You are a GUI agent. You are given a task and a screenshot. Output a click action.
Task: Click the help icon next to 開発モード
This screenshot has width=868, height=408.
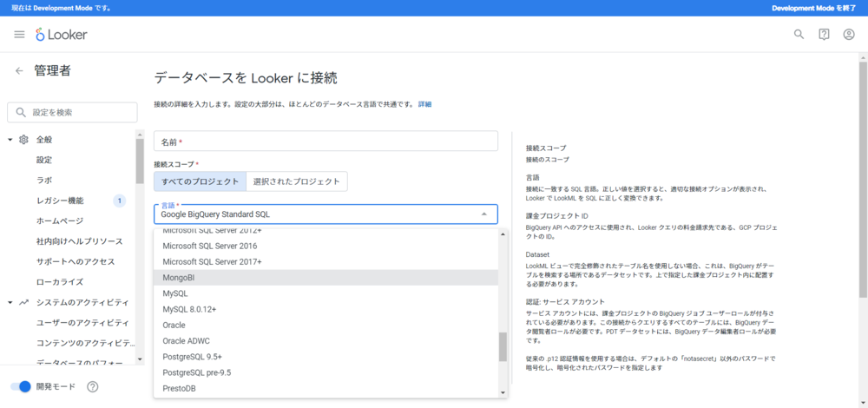point(93,386)
